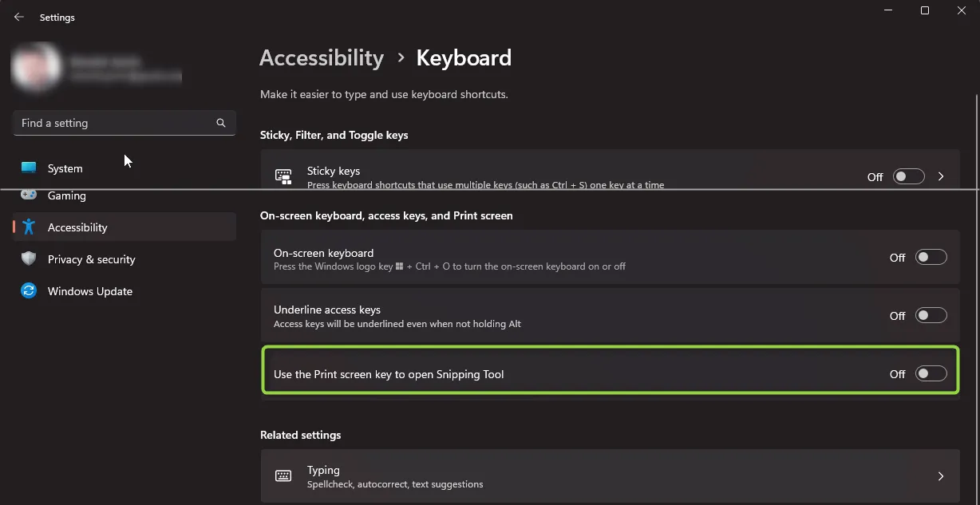Click the Windows Update icon
Viewport: 980px width, 505px height.
click(28, 290)
